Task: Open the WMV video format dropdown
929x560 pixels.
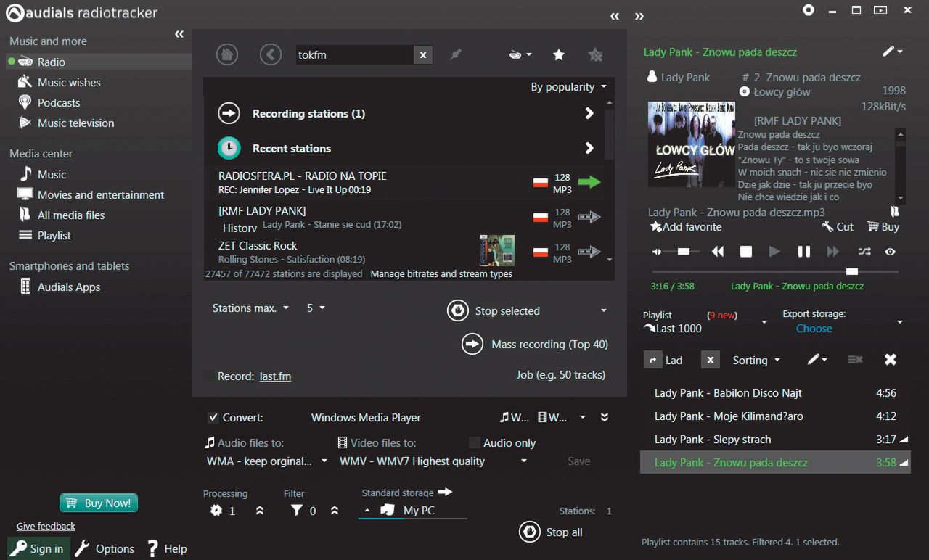Action: coord(433,461)
